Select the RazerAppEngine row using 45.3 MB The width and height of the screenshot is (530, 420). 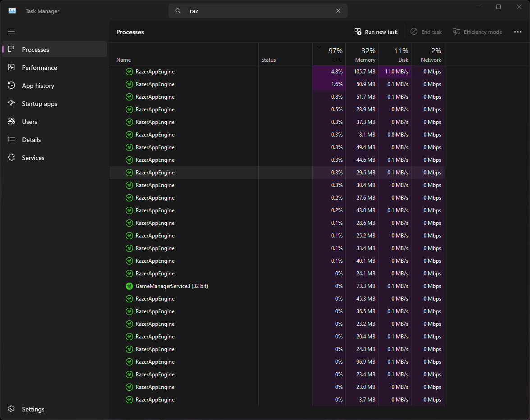coord(277,299)
